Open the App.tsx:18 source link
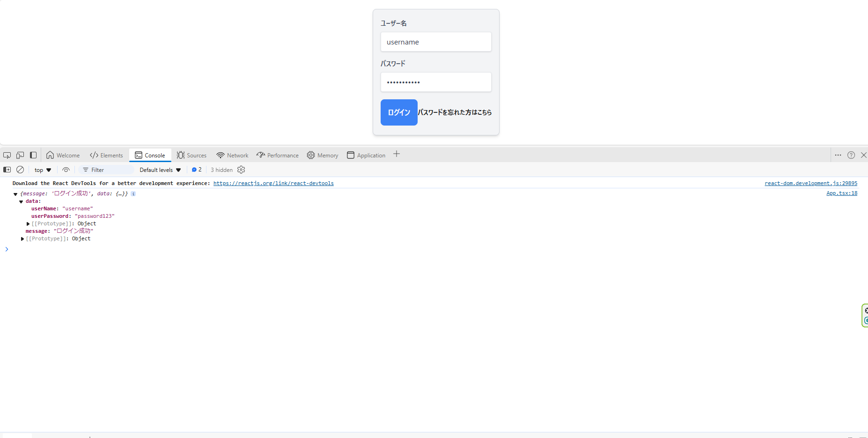Screen dimensions: 868x438 842,193
